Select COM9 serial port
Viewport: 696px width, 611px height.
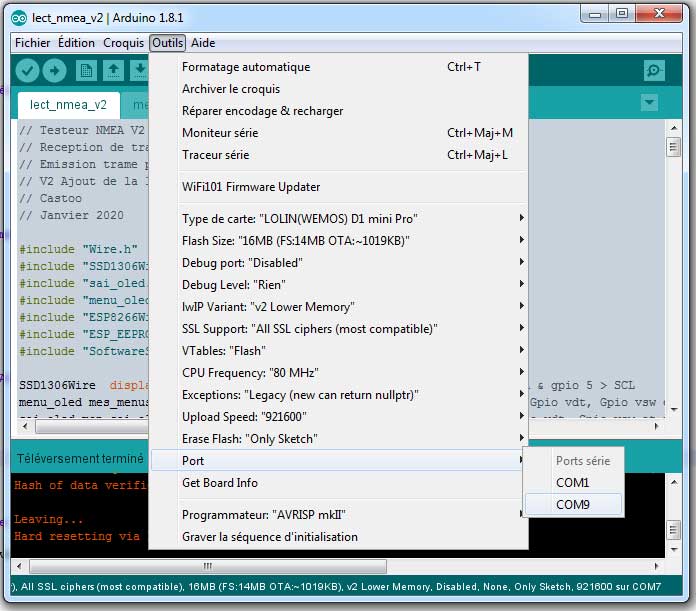click(x=573, y=505)
